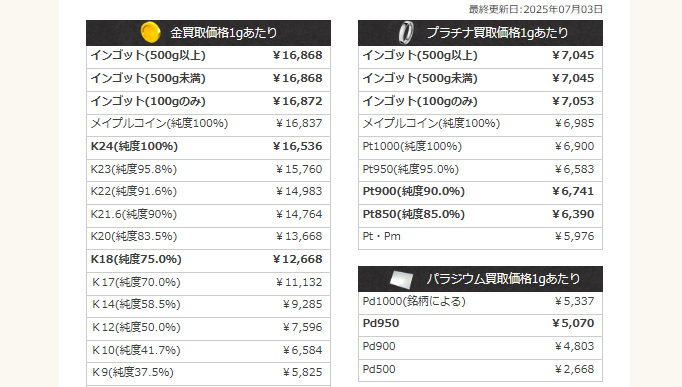Click the Pt・Pm row
Screen dimensions: 682x387
coord(480,237)
